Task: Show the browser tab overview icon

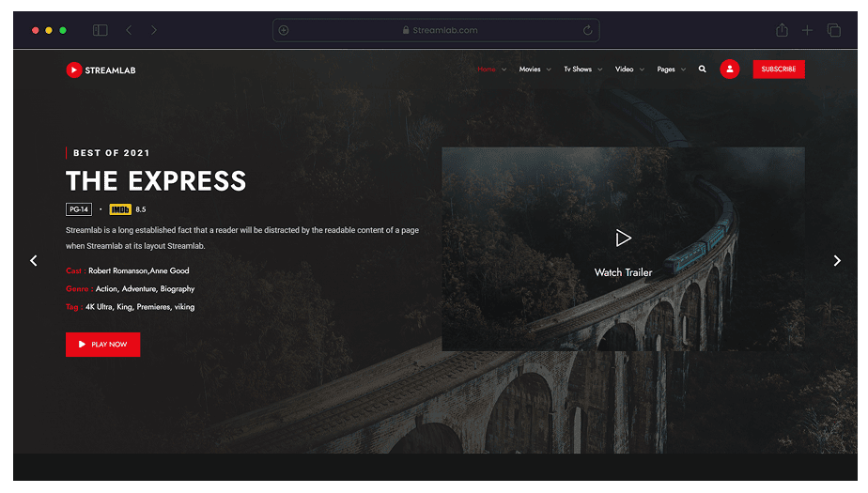Action: (833, 30)
